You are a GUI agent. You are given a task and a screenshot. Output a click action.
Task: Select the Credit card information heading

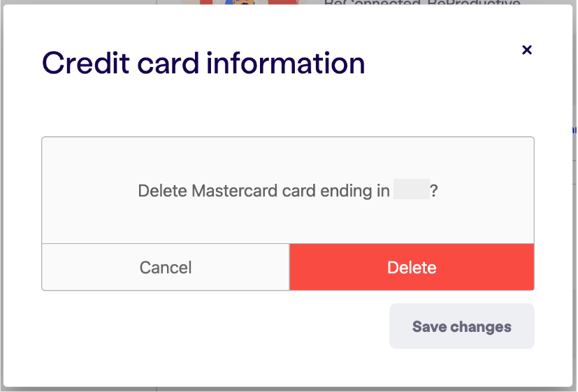click(203, 64)
